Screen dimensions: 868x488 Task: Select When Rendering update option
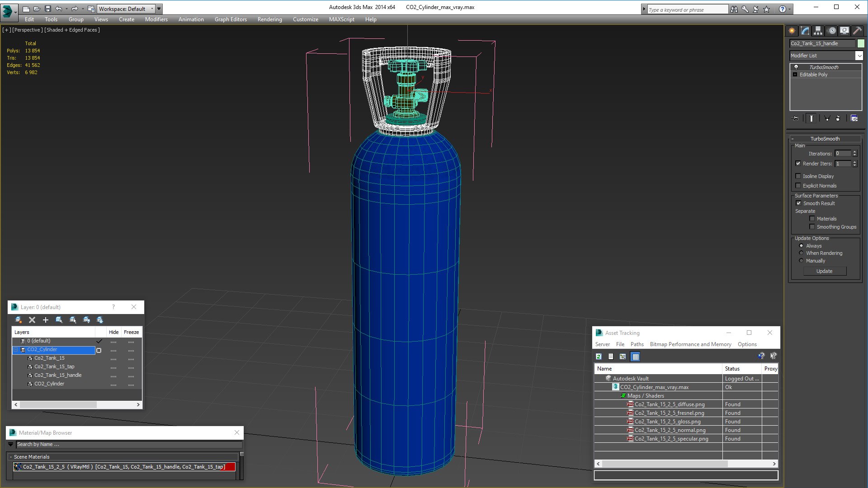click(x=801, y=253)
